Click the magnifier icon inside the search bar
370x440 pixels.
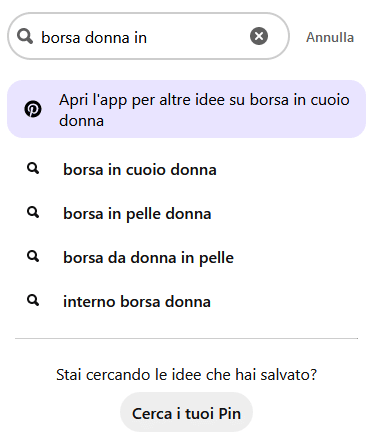tap(25, 36)
